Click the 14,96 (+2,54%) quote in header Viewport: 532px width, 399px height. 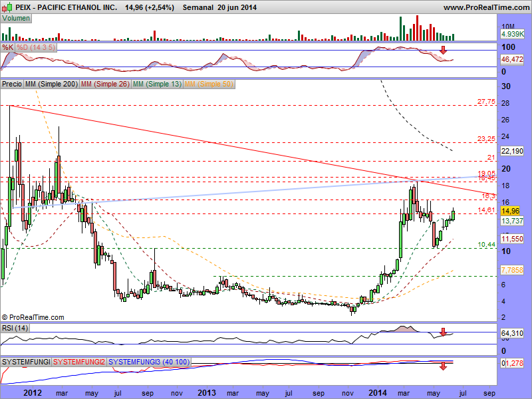coord(150,7)
